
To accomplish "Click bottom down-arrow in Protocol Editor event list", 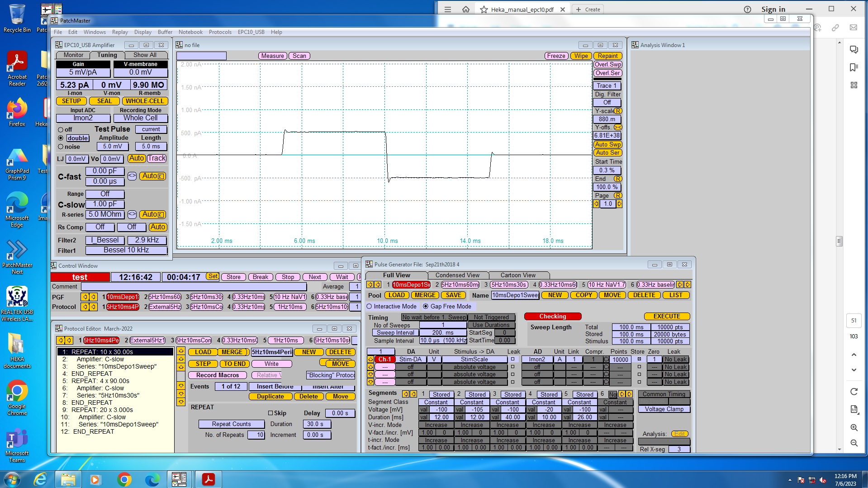I will 181,402.
